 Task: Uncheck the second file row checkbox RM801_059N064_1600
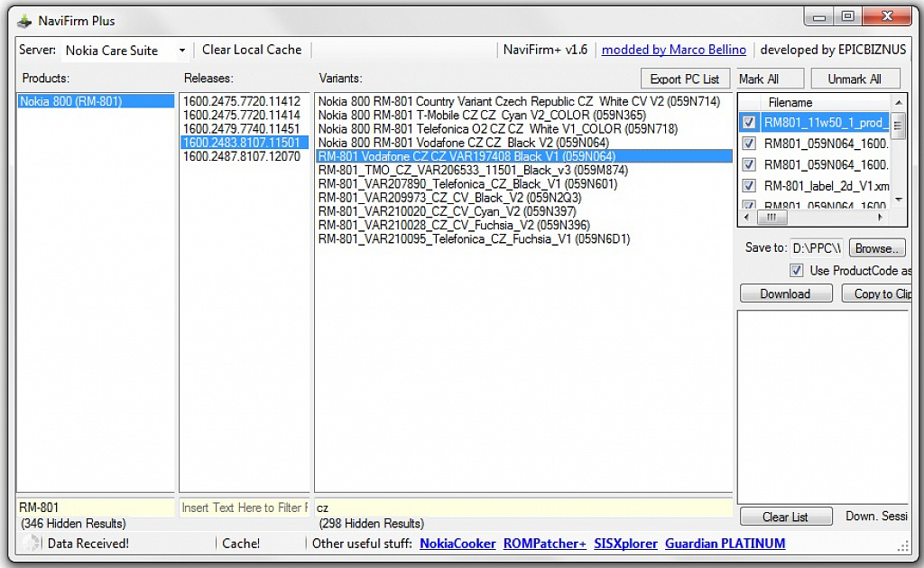[748, 144]
